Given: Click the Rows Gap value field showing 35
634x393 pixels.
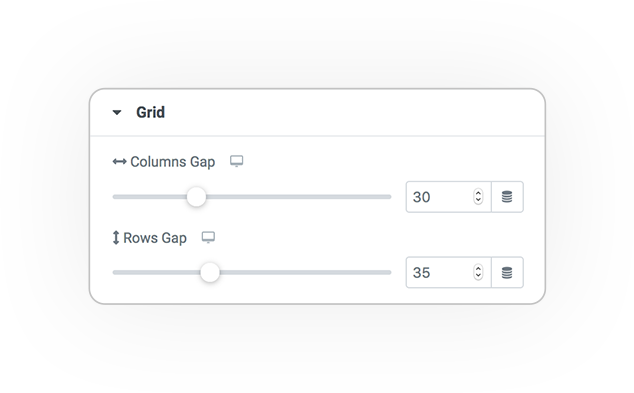Looking at the screenshot, I should (440, 273).
